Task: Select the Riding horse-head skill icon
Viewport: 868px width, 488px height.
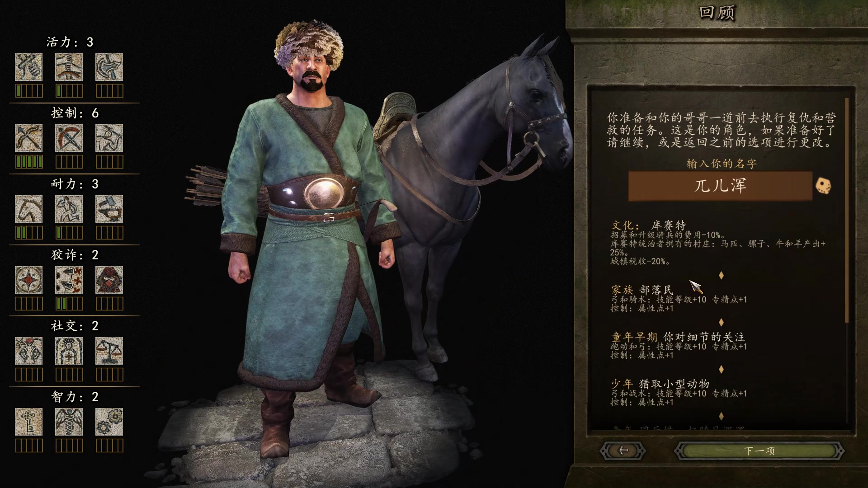Action: point(28,209)
